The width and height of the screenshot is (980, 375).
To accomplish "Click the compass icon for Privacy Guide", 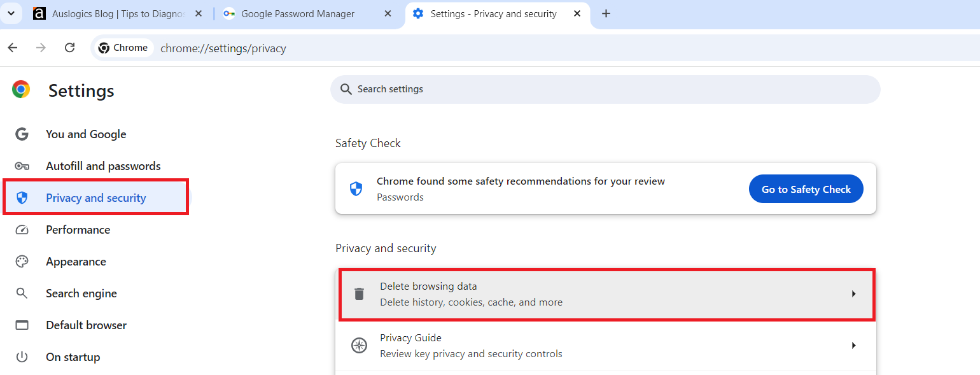I will pyautogui.click(x=360, y=346).
